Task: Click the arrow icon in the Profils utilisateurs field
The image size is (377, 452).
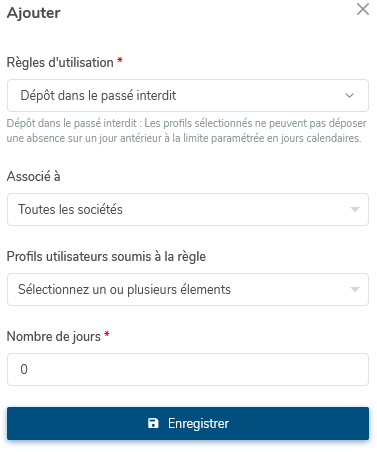Action: [x=355, y=289]
